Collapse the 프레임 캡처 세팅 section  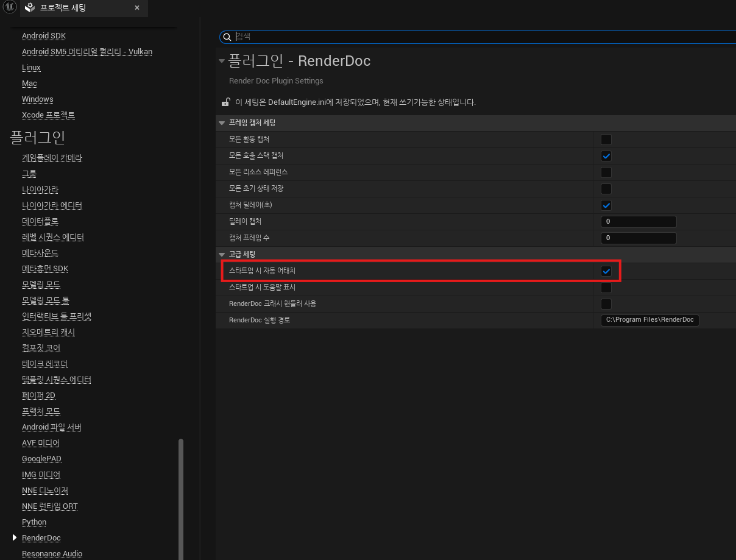tap(222, 123)
